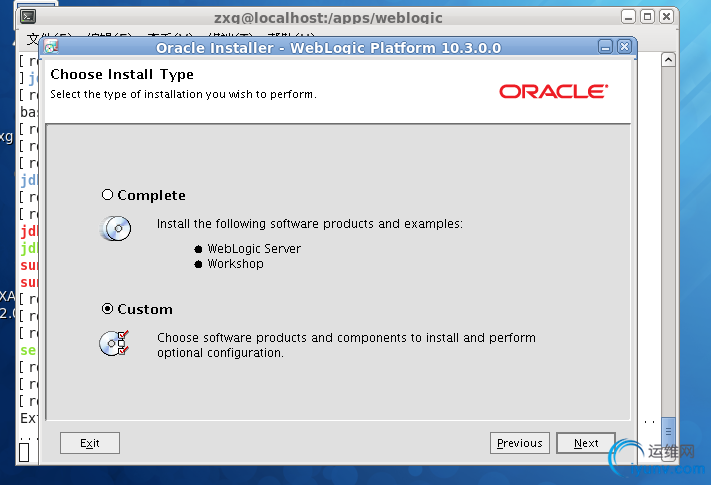Maximize the terminal window
This screenshot has width=711, height=485.
tap(646, 17)
